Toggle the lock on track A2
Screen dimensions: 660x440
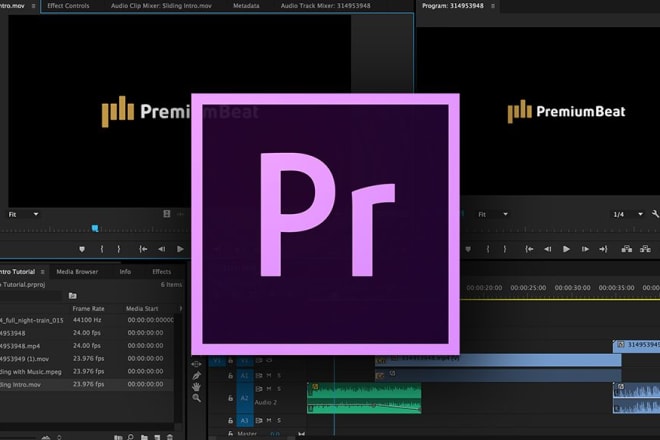click(x=231, y=398)
